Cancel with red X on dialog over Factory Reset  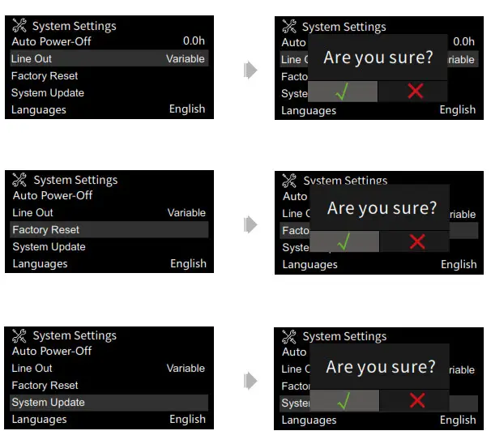[x=416, y=241]
